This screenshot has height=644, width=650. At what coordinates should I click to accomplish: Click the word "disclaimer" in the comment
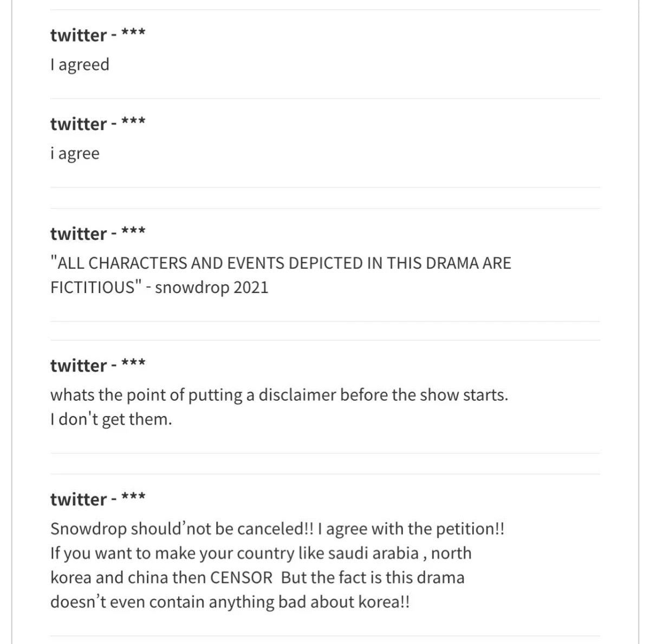(297, 395)
